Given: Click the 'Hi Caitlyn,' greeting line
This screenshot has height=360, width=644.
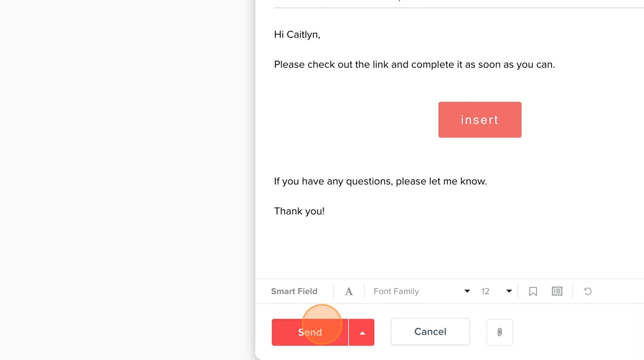Looking at the screenshot, I should [297, 35].
